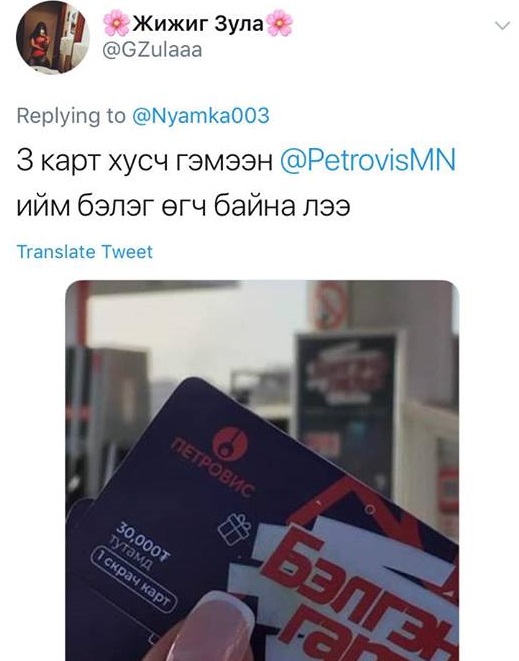Open the attached photo of the Petrovis card

262,470
